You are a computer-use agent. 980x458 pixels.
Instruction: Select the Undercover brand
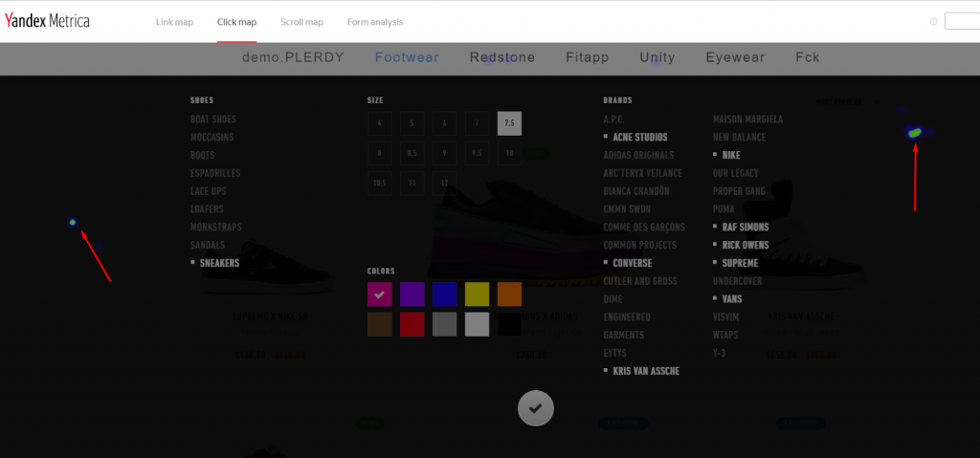pyautogui.click(x=738, y=281)
